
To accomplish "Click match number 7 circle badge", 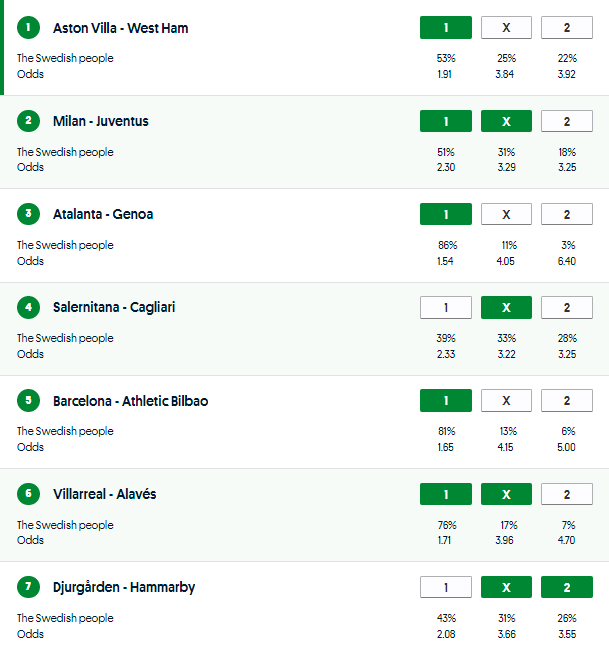I will 29,587.
